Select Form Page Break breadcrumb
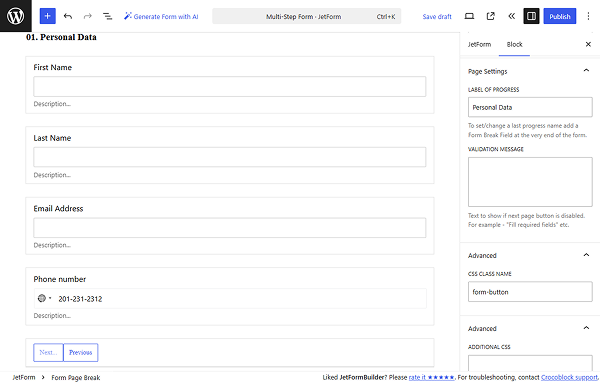 coord(76,377)
